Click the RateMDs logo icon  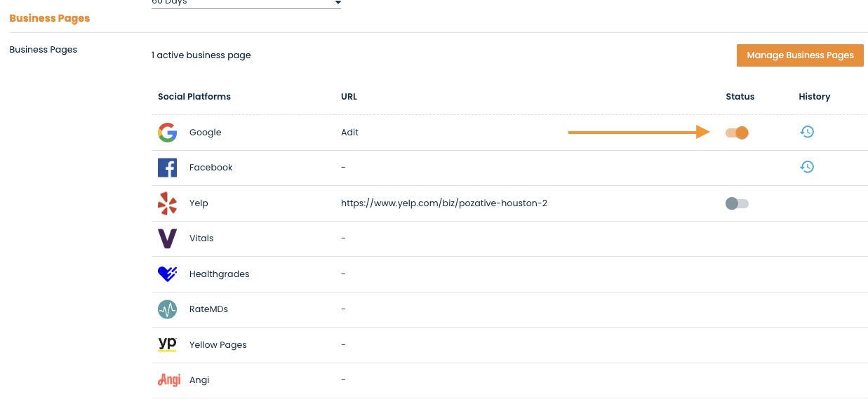167,309
